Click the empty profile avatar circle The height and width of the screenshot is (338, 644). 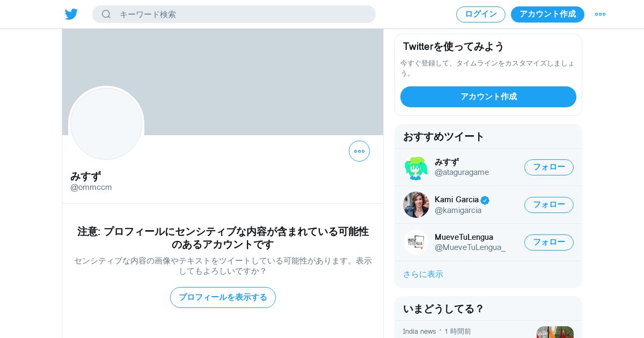tap(106, 124)
